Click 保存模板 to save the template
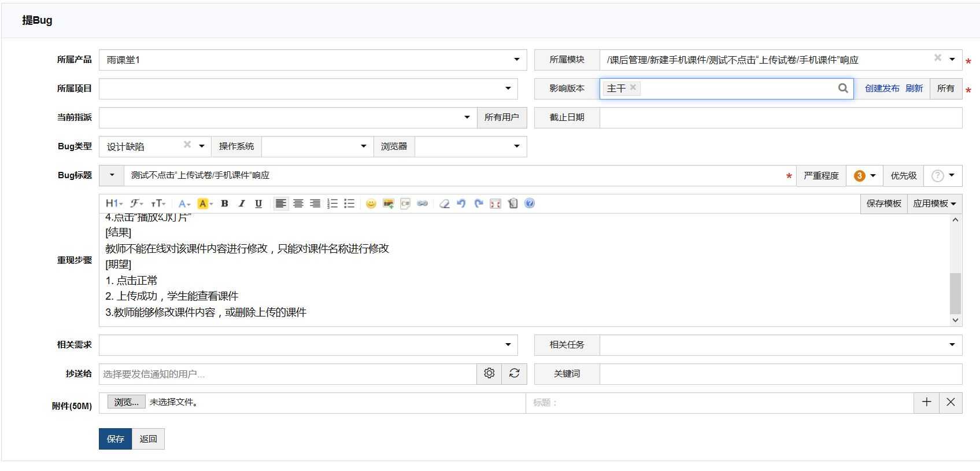 pos(883,204)
